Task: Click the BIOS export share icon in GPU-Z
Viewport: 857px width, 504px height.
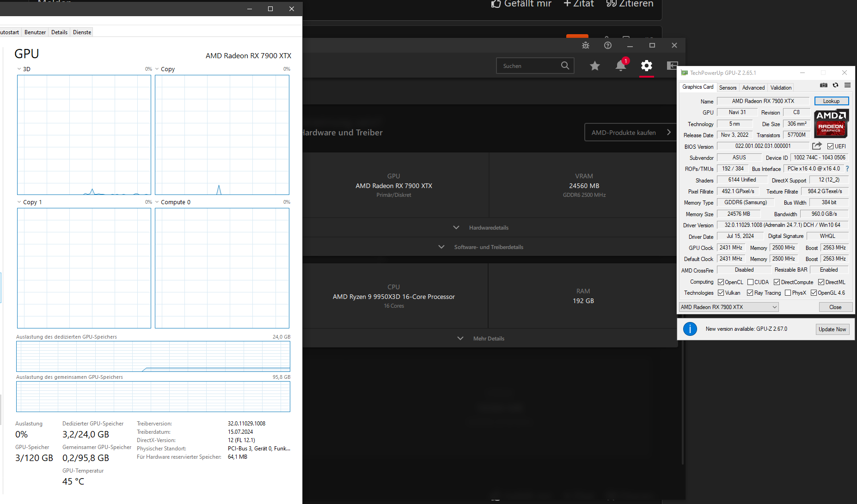Action: pos(817,146)
